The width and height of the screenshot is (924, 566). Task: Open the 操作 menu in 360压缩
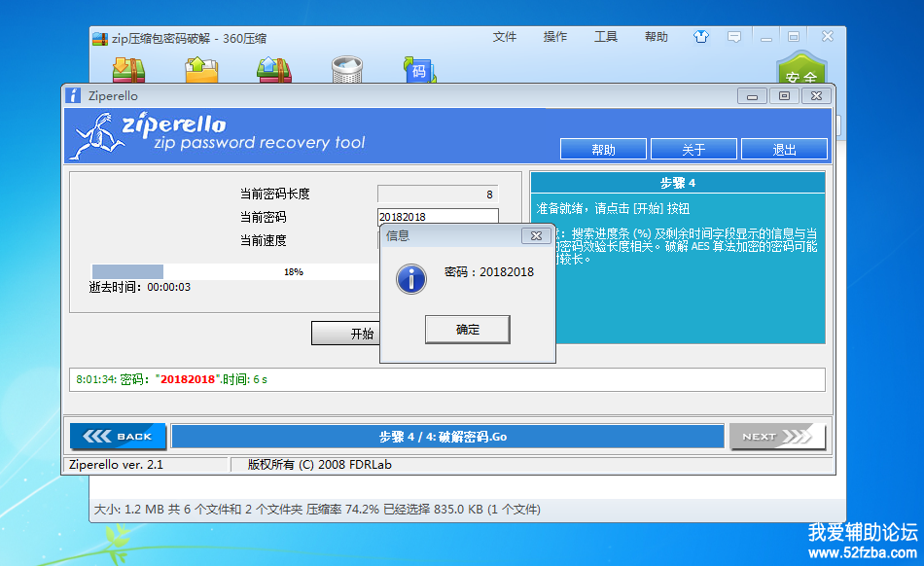coord(555,37)
